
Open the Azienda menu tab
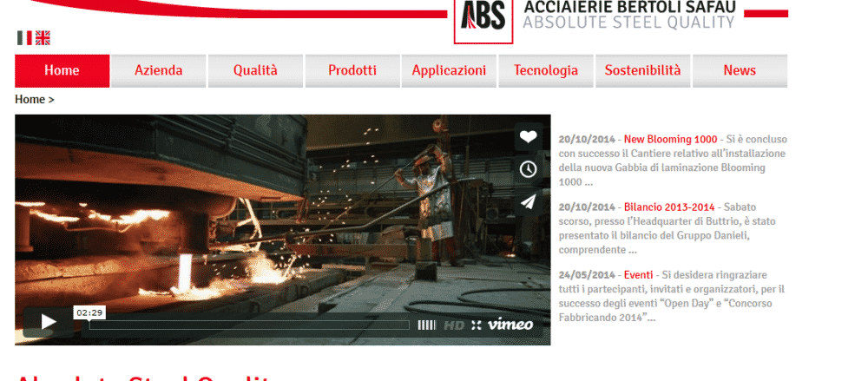(x=158, y=71)
